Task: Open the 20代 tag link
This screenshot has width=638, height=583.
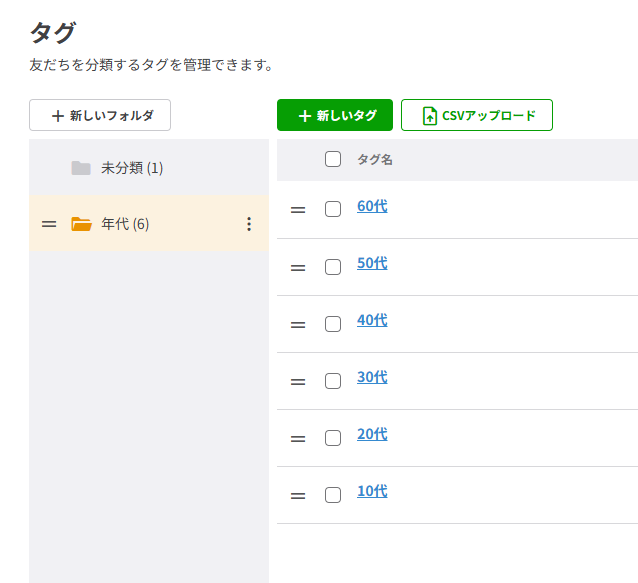Action: point(372,434)
